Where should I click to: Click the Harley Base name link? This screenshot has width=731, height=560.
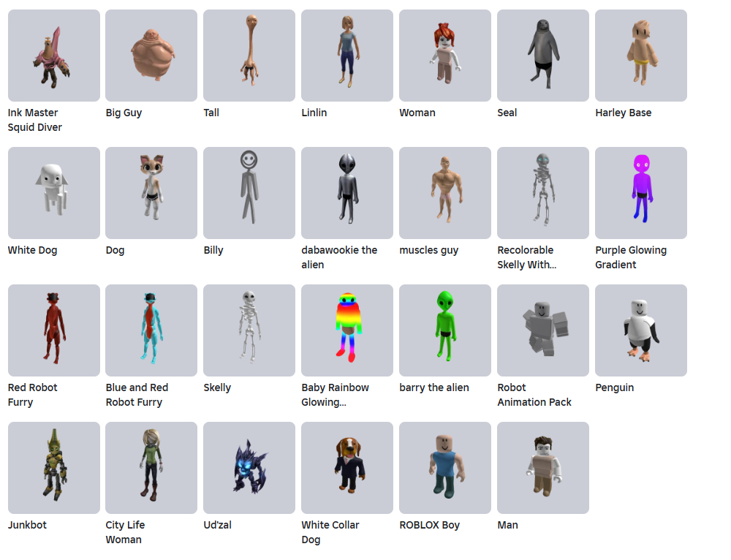[x=624, y=113]
